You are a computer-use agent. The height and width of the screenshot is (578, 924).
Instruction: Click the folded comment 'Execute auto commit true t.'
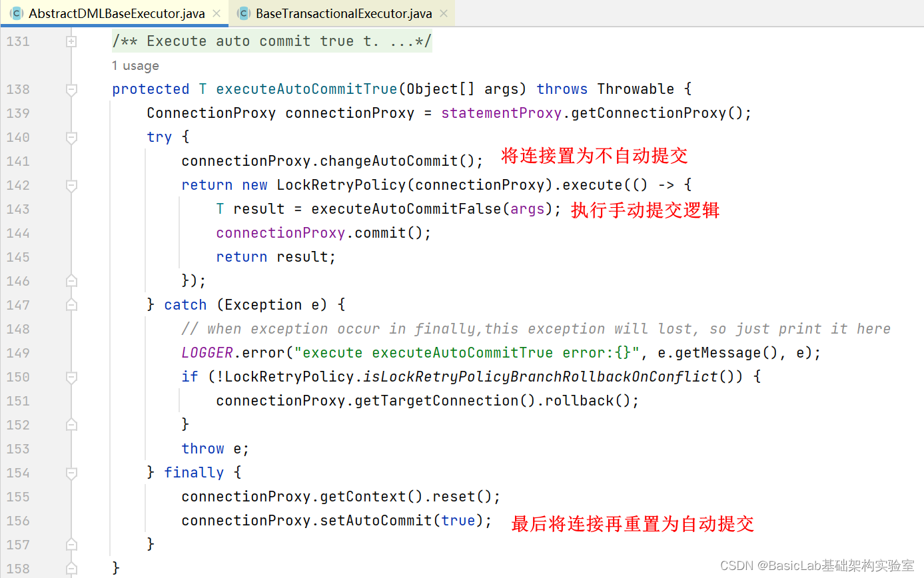point(272,41)
